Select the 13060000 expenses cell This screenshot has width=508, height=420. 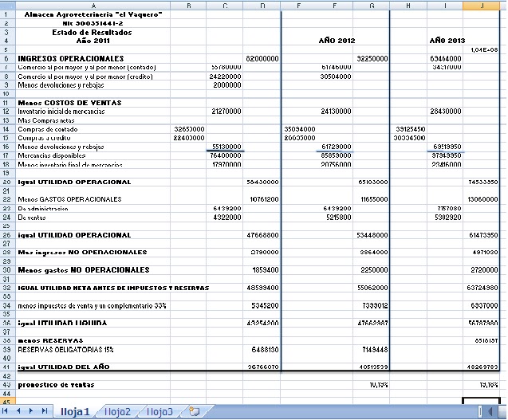click(x=482, y=199)
